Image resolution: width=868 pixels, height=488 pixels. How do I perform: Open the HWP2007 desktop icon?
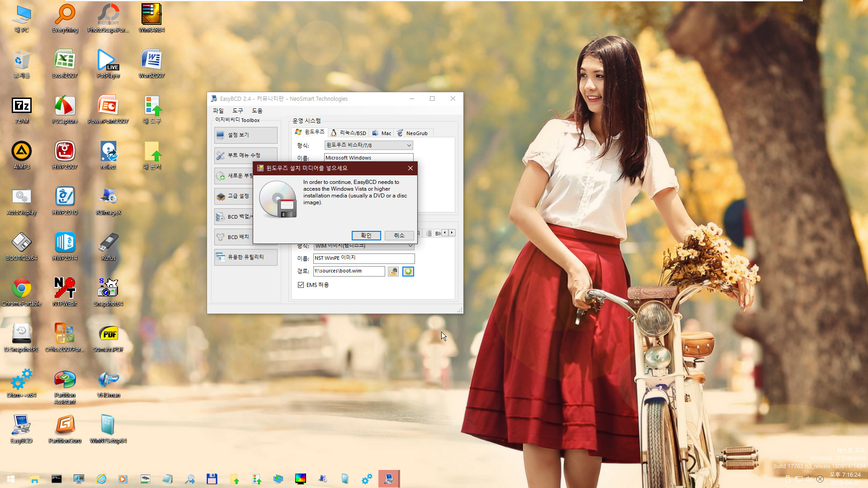(x=65, y=155)
